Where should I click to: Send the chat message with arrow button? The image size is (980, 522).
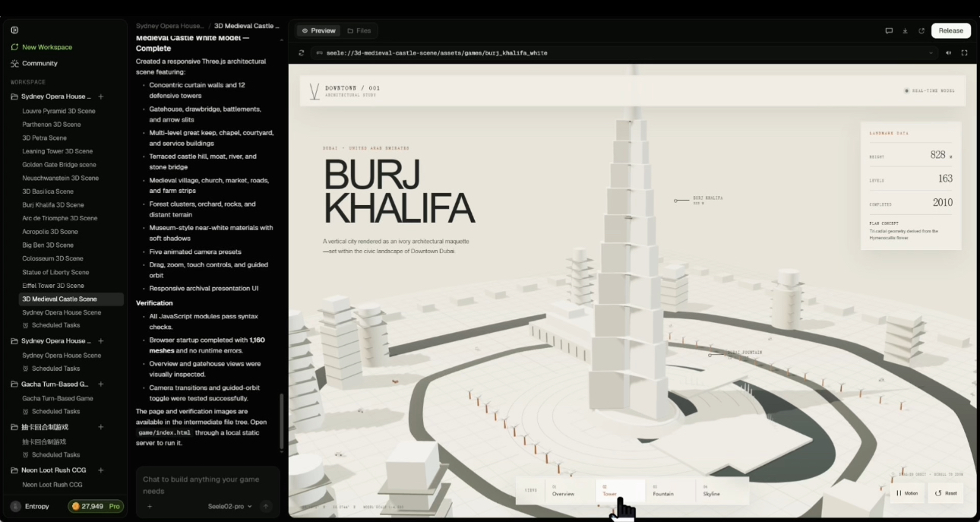click(266, 506)
